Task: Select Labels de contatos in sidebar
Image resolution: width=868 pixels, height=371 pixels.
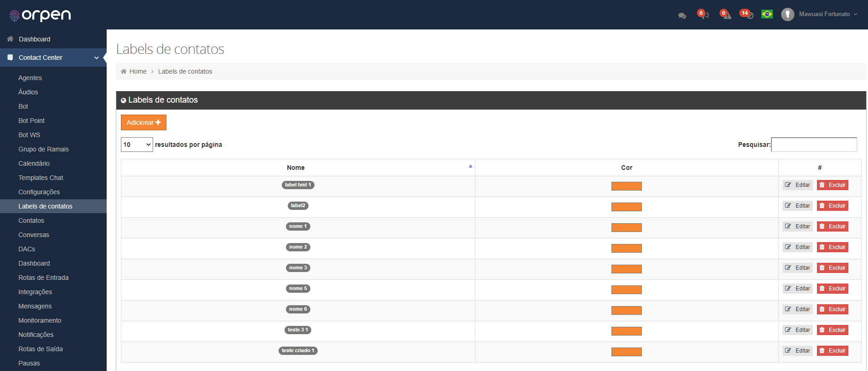Action: (53, 206)
